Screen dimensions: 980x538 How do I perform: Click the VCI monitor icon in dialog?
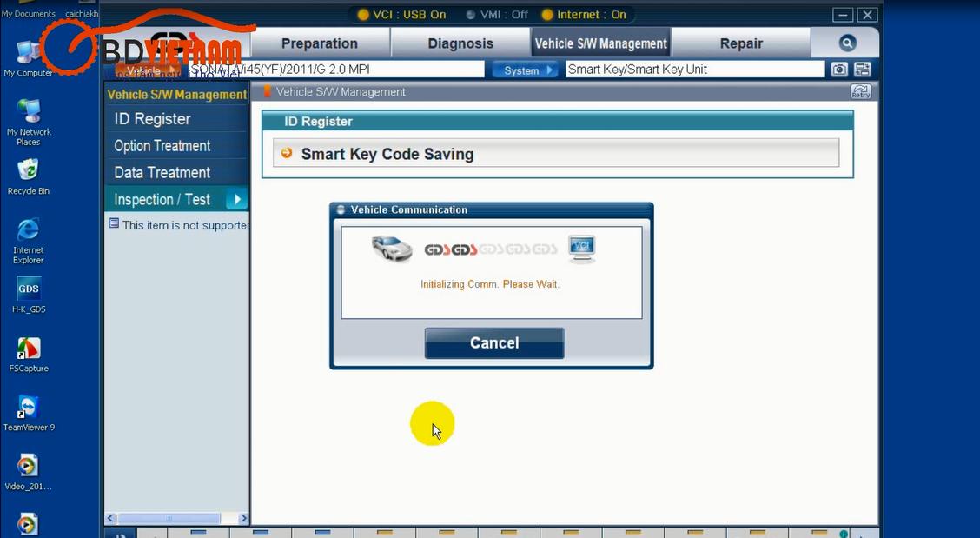click(582, 249)
